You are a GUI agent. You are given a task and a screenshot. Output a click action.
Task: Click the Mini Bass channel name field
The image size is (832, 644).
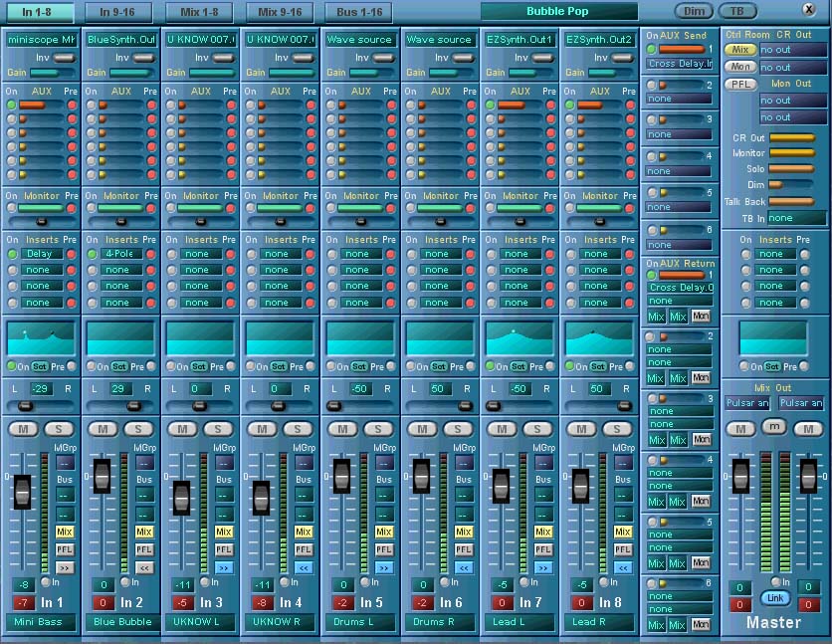point(40,621)
